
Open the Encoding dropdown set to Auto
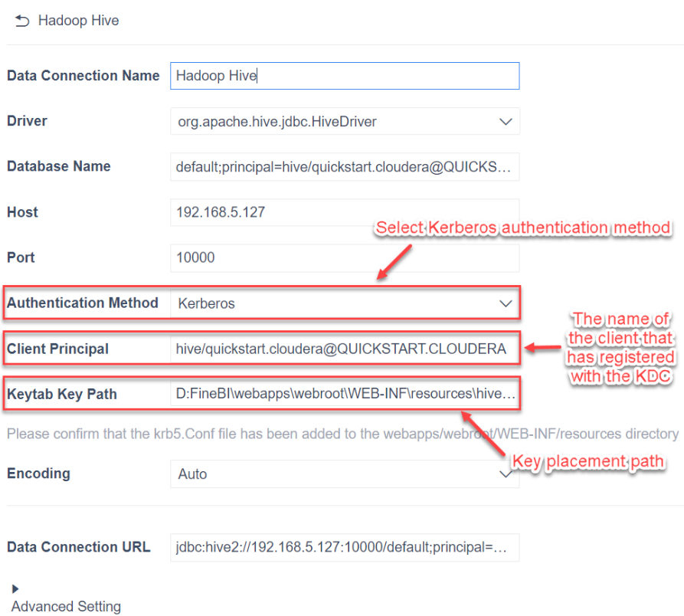345,473
